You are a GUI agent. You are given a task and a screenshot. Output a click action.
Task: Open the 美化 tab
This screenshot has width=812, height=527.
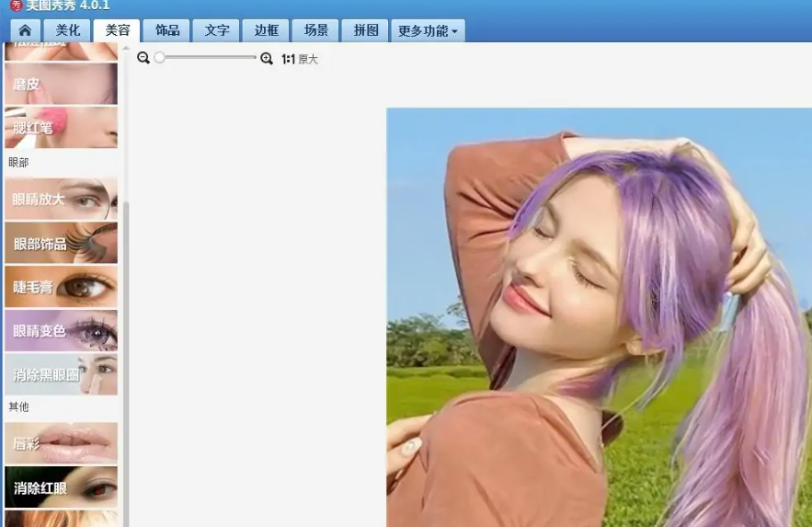67,30
